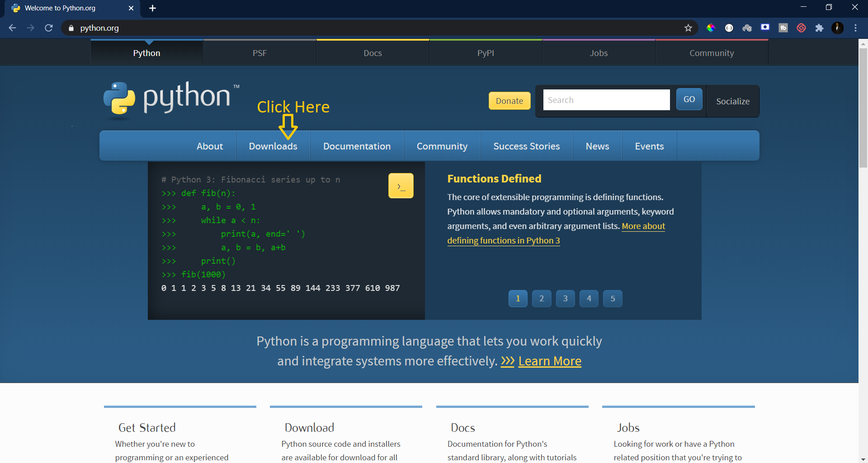Screen dimensions: 868x463
Task: Close the Welcome to Python.org tab
Action: (131, 8)
